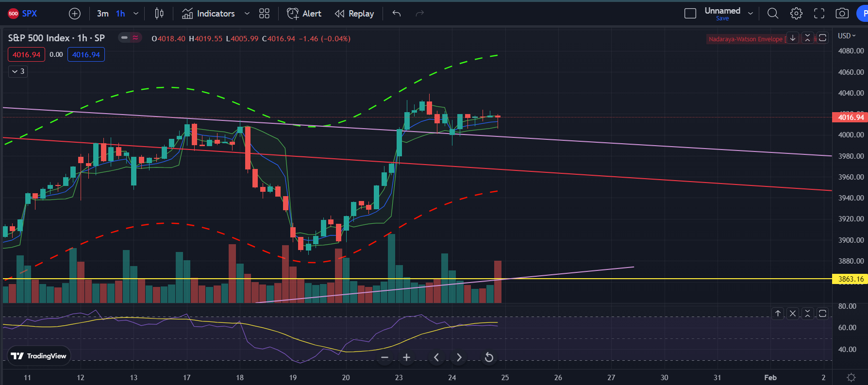Collapse the main chart pane
The height and width of the screenshot is (385, 868).
pyautogui.click(x=807, y=38)
